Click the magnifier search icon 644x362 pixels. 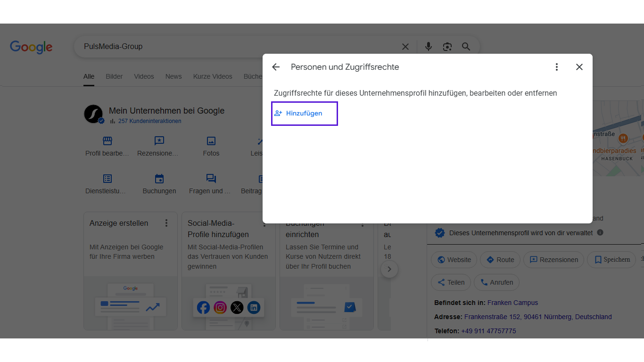[466, 47]
